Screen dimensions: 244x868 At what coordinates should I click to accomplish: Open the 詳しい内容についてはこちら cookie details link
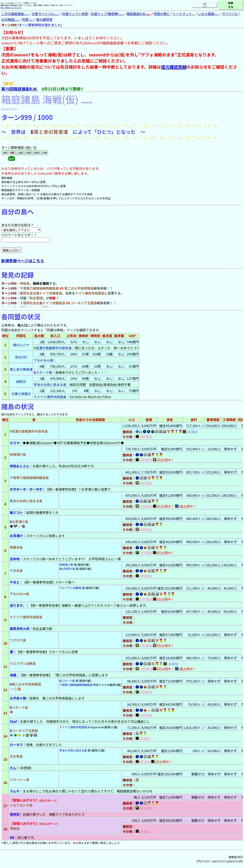click(11, 7)
